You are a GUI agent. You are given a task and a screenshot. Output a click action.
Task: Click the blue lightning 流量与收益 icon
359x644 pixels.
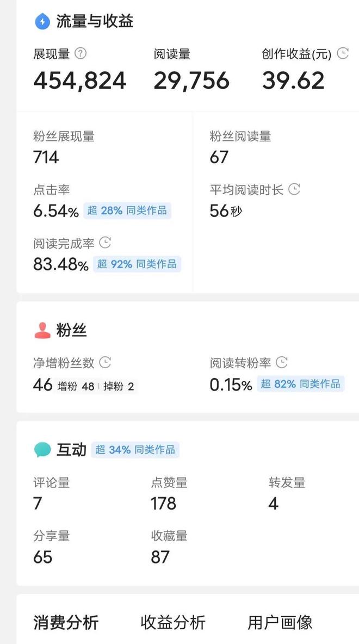[42, 21]
